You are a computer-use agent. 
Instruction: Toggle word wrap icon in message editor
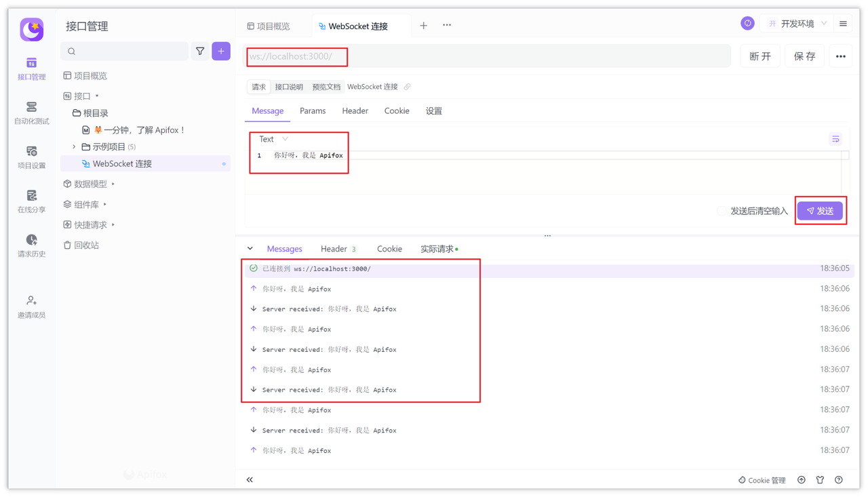[835, 139]
